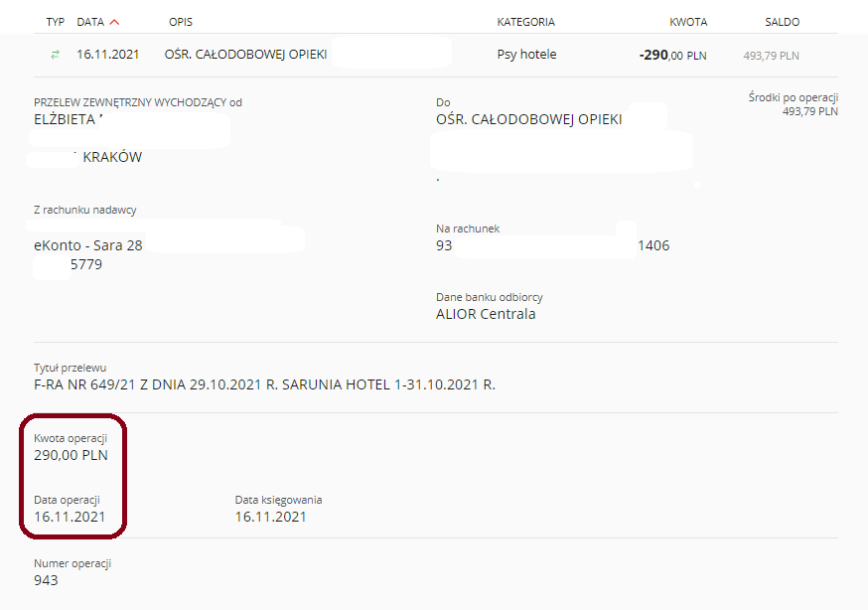
Task: Click the transfer title F-RA NR 649/21 text
Action: (x=264, y=384)
